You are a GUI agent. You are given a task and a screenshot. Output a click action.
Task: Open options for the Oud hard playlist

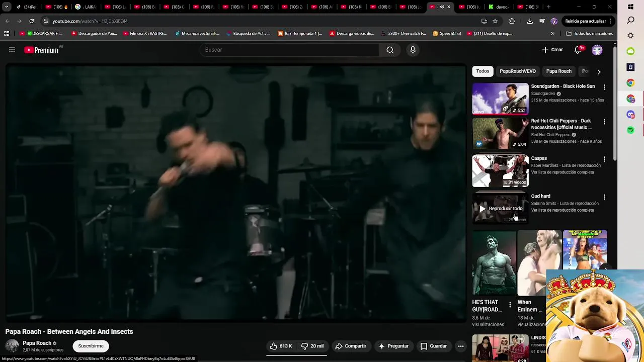604,197
